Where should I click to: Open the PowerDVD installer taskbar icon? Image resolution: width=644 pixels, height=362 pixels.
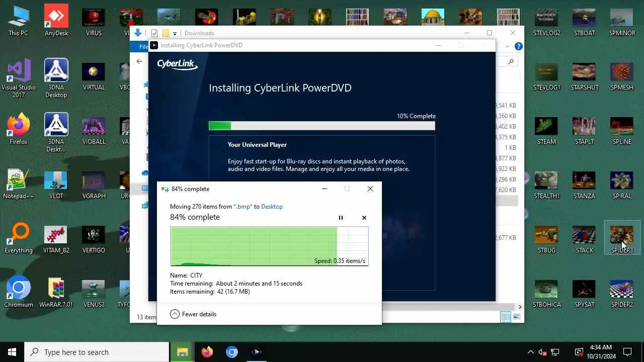(256, 352)
